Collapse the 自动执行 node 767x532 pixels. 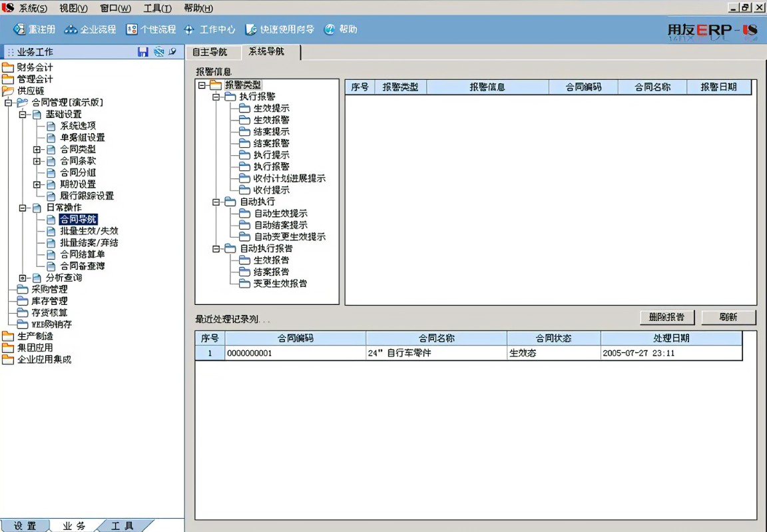tap(216, 202)
